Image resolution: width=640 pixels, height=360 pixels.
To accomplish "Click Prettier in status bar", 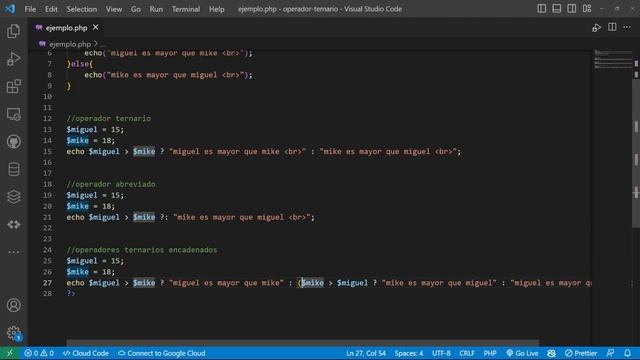I will click(x=581, y=353).
